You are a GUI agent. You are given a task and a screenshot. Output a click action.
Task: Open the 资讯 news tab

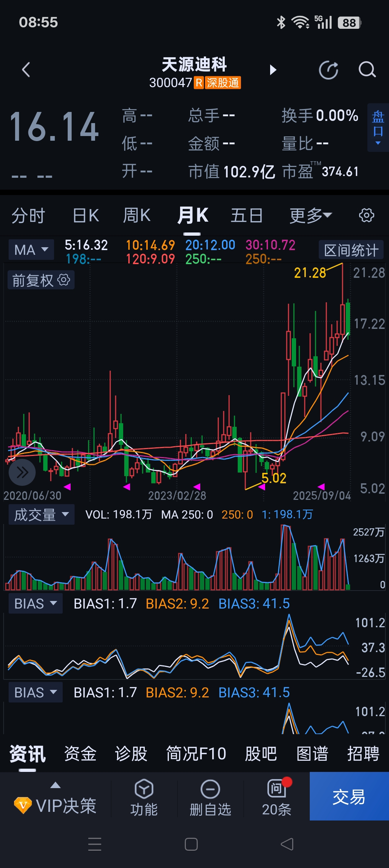tap(27, 754)
